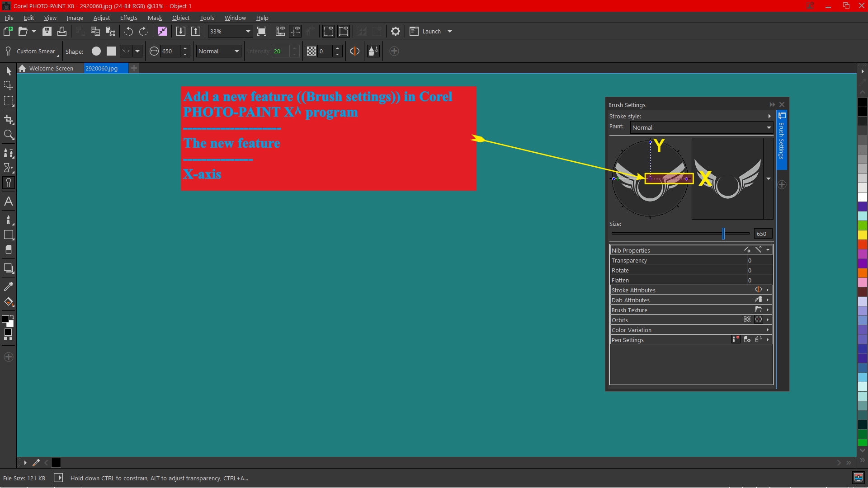Toggle symmetry mode on property bar
This screenshot has height=488, width=868.
(x=355, y=51)
